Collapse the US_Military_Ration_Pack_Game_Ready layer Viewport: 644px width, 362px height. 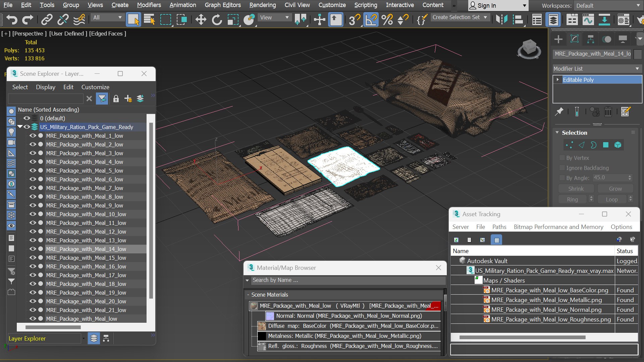[x=20, y=127]
